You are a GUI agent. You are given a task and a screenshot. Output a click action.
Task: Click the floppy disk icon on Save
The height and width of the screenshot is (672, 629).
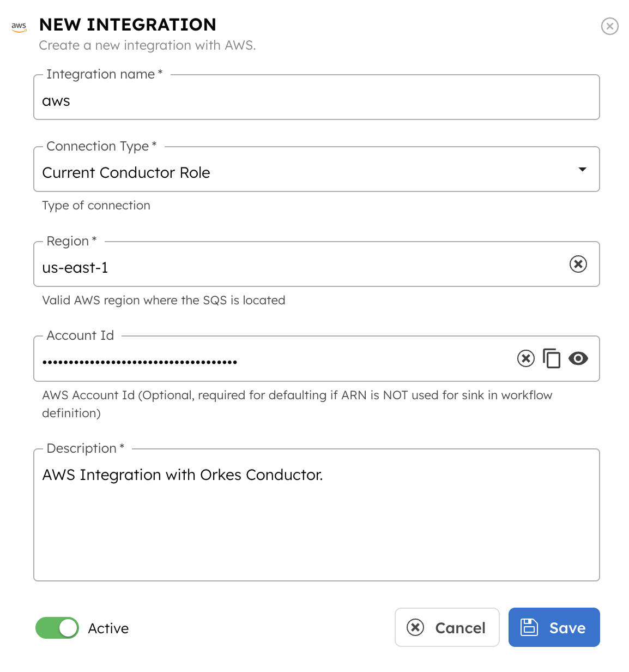(530, 627)
